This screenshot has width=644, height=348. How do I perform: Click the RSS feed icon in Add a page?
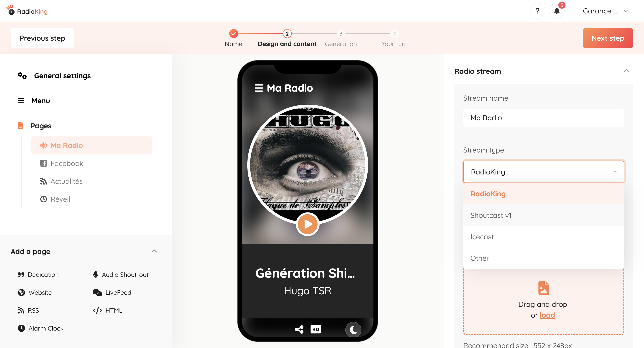click(21, 310)
